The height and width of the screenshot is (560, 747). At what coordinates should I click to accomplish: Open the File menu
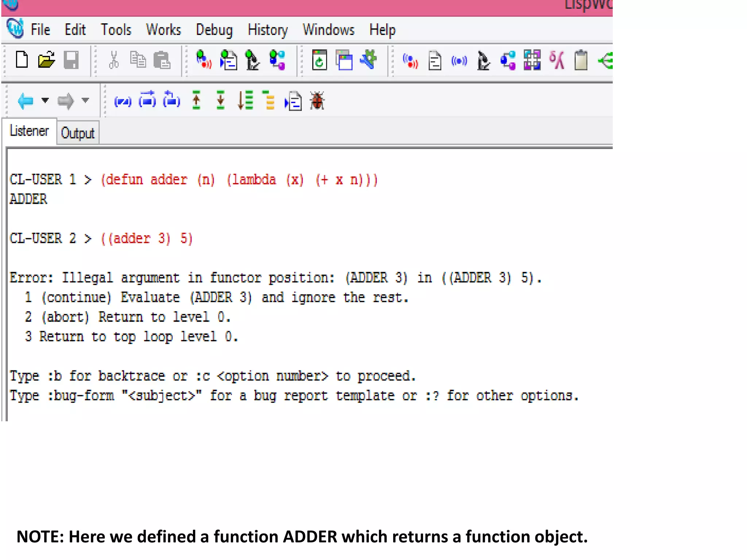coord(40,30)
